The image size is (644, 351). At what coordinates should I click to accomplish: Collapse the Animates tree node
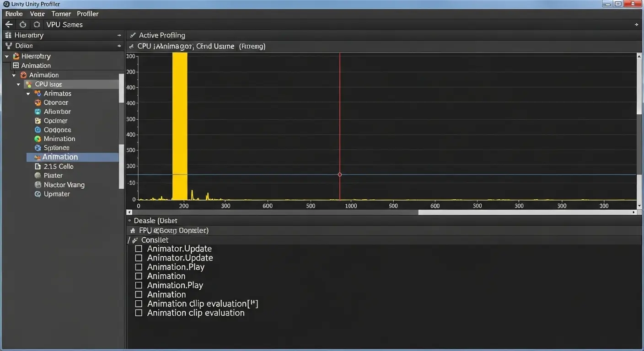point(28,94)
